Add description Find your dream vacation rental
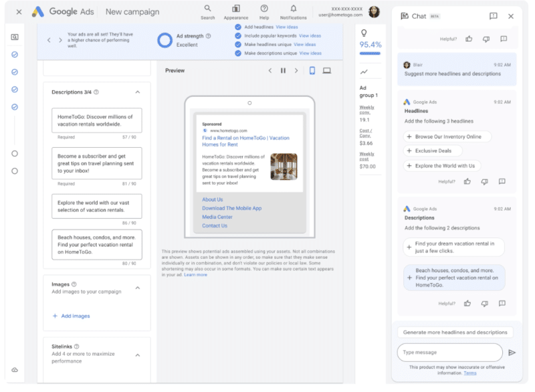This screenshot has height=392, width=535. pyautogui.click(x=454, y=247)
